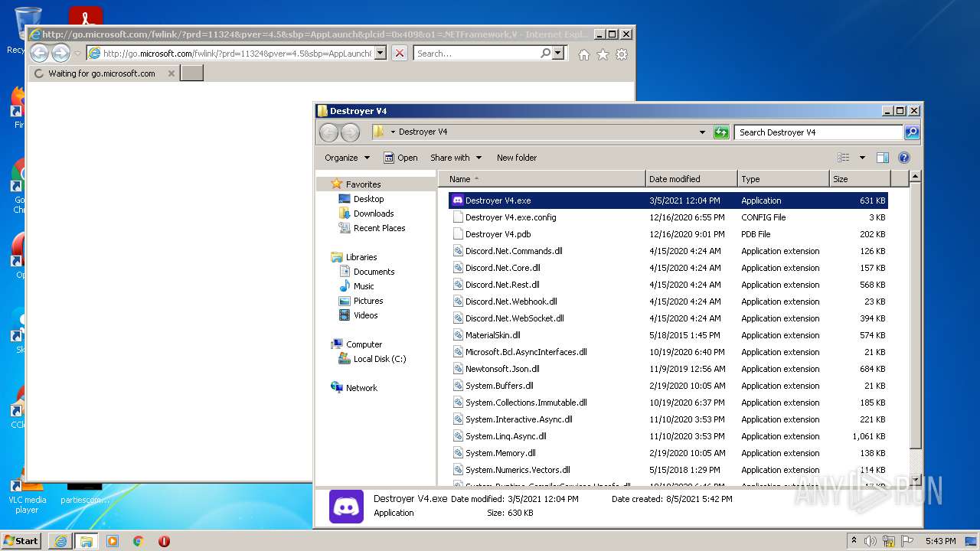Click the IE search magnifier icon

click(545, 54)
